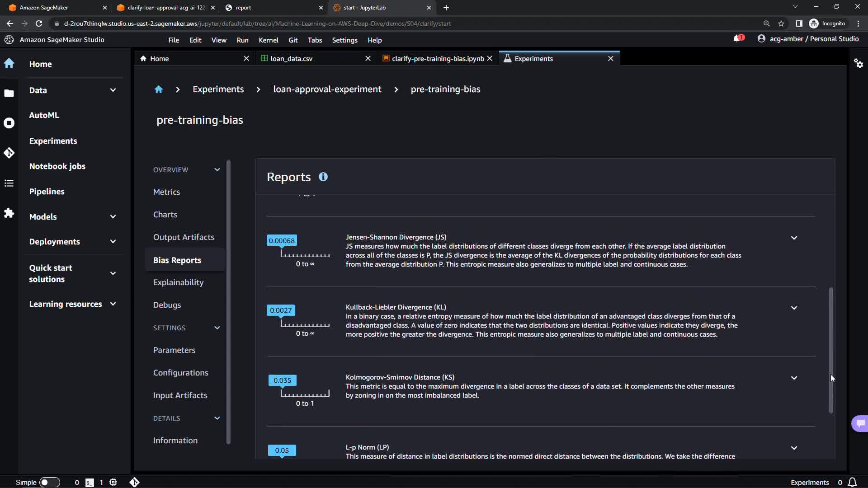This screenshot has height=488, width=868.
Task: Open the notifications bell with red badge
Action: pyautogui.click(x=738, y=39)
